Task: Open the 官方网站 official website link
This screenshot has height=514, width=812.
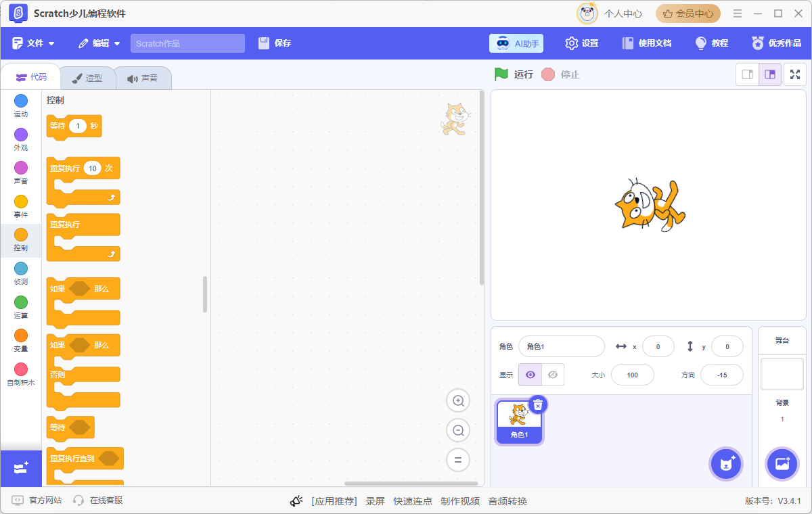Action: [x=37, y=500]
